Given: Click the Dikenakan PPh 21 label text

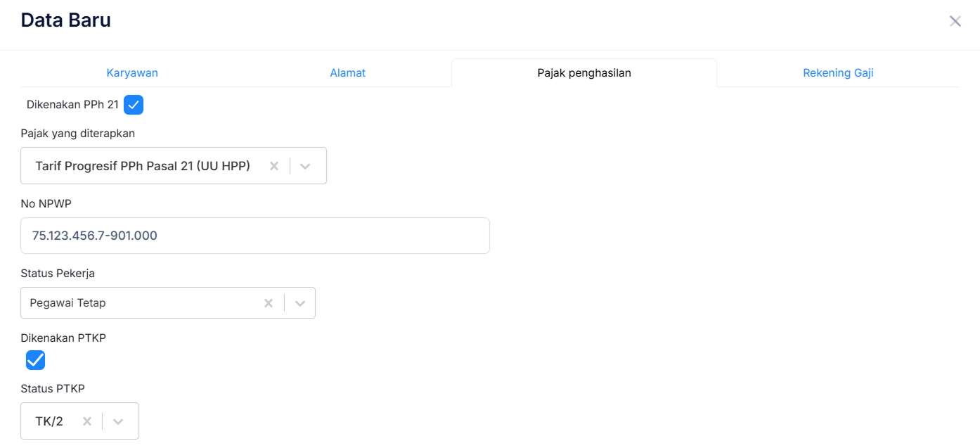Looking at the screenshot, I should pyautogui.click(x=72, y=105).
